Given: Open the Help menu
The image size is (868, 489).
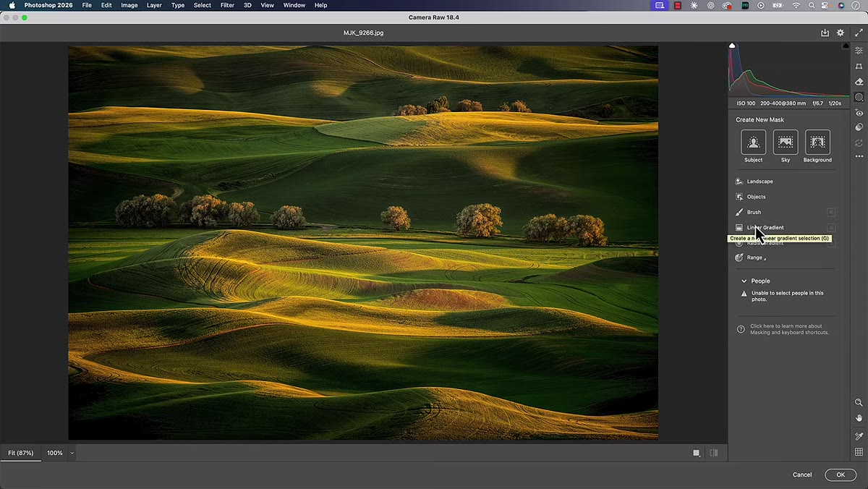Looking at the screenshot, I should point(320,5).
